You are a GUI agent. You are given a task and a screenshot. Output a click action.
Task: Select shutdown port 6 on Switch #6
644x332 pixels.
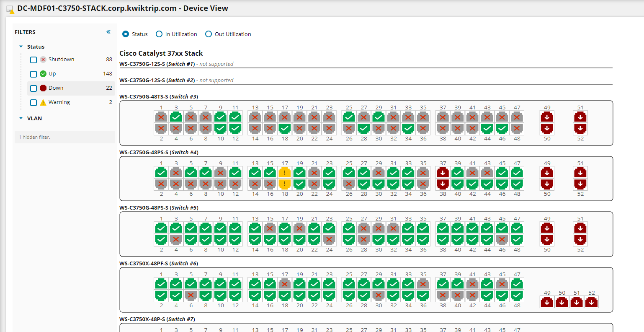click(x=191, y=295)
